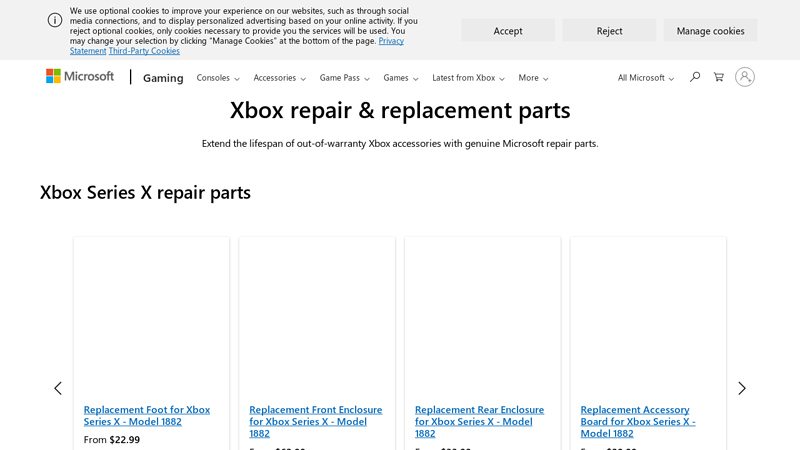Click the 'Xbox Series X repair parts' heading

145,192
